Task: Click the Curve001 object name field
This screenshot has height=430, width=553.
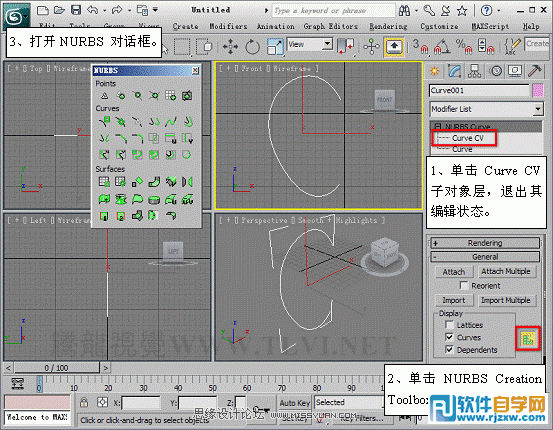Action: click(x=480, y=91)
